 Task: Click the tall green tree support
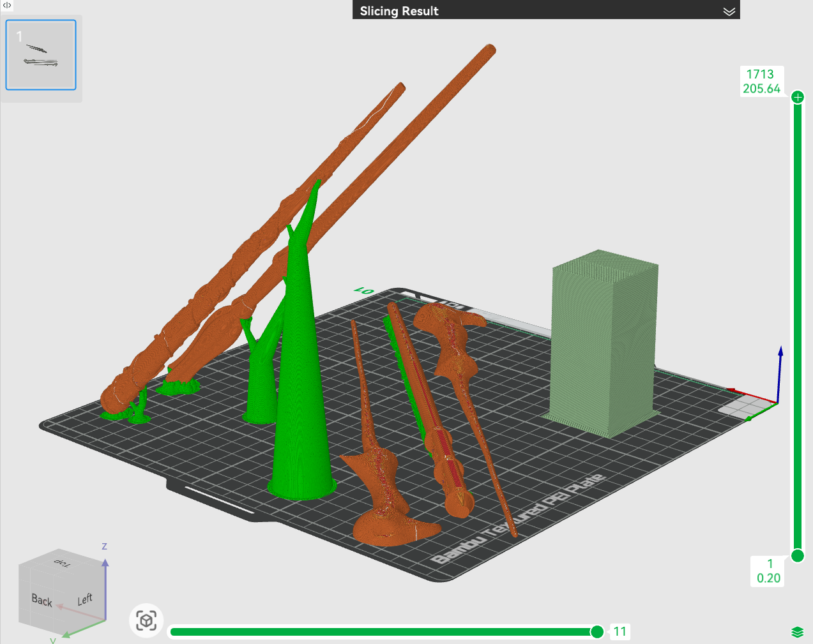coord(301,357)
